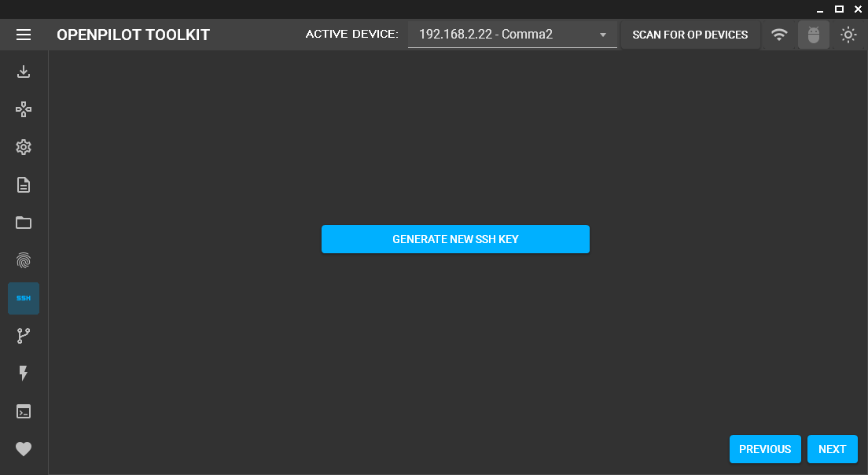Image resolution: width=868 pixels, height=475 pixels.
Task: Click the Android ADB device icon
Action: coord(813,35)
